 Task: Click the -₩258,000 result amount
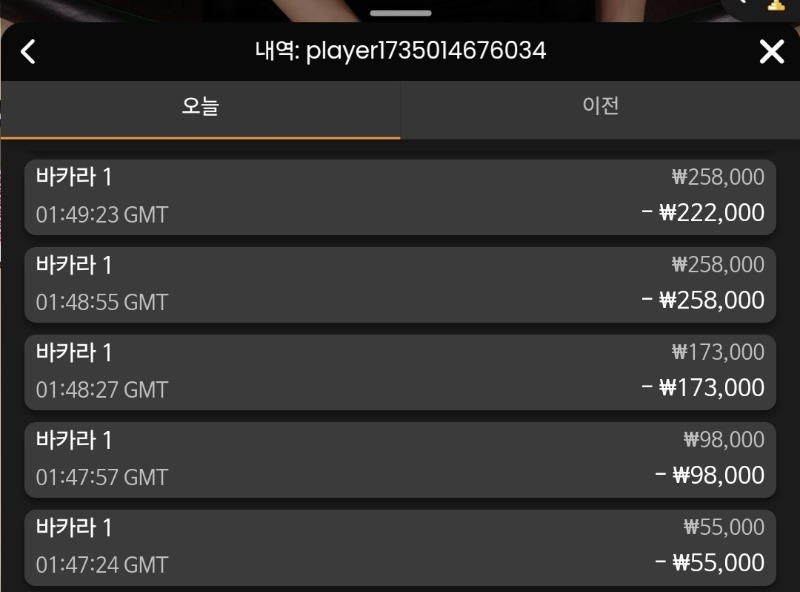pos(703,300)
